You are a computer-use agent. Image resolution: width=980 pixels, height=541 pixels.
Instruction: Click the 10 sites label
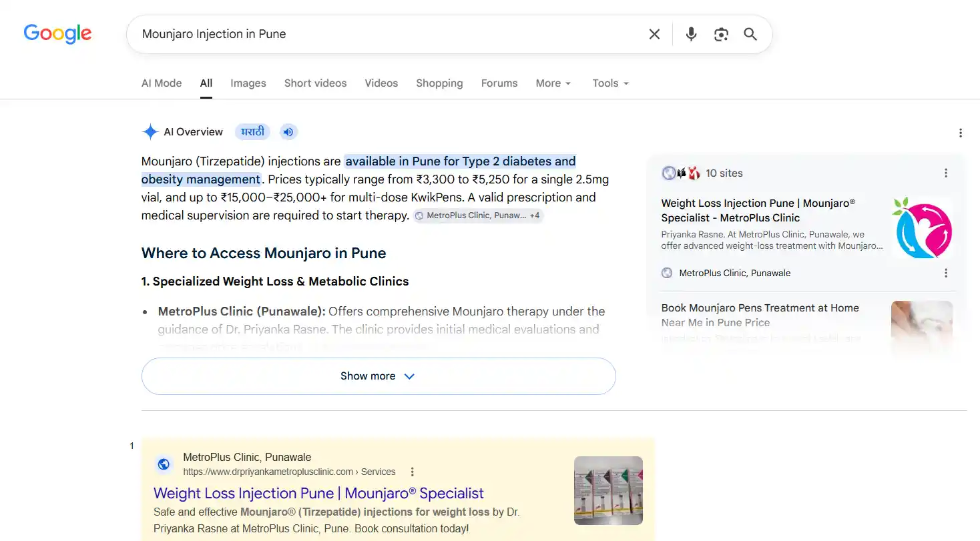pos(724,173)
